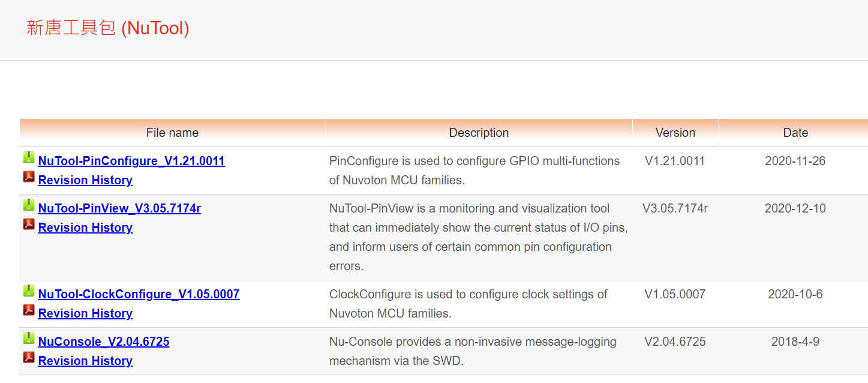Click green download icon for NuTool-PinView
The width and height of the screenshot is (868, 383).
pyautogui.click(x=28, y=206)
